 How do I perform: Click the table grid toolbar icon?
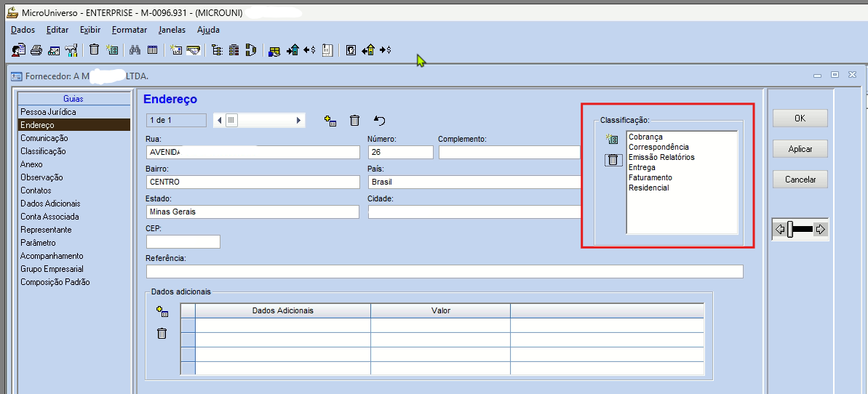[152, 50]
